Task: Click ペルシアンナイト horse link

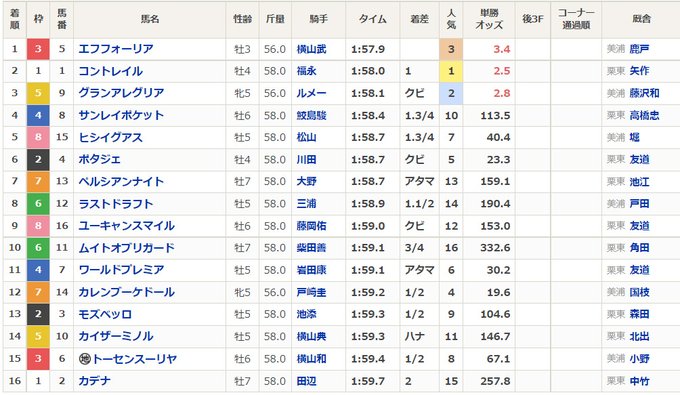Action: [121, 182]
